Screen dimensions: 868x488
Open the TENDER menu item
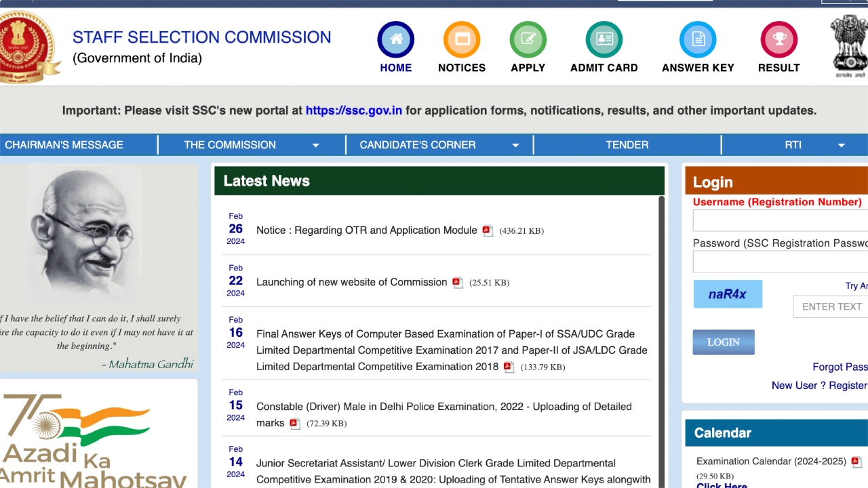(x=627, y=144)
